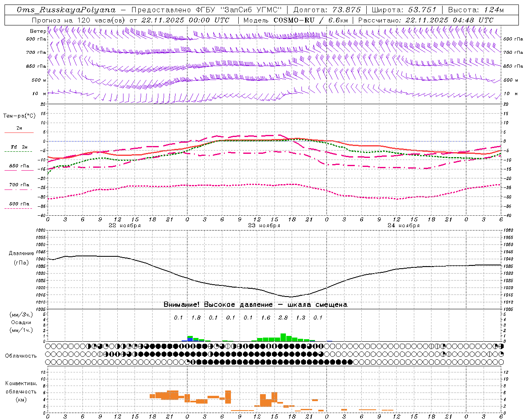Click the model label "COSMO-RU / 6.6км"

[x=311, y=20]
